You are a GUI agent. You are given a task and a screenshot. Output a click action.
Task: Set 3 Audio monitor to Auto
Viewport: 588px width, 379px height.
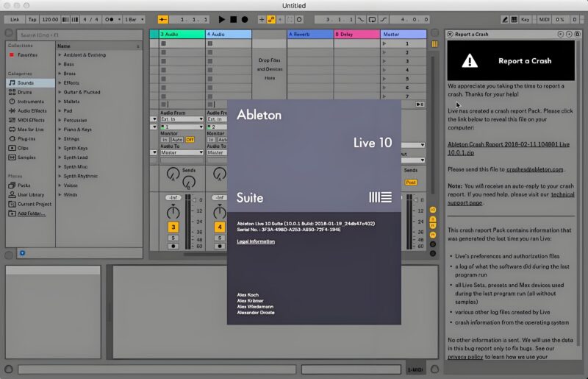(177, 140)
